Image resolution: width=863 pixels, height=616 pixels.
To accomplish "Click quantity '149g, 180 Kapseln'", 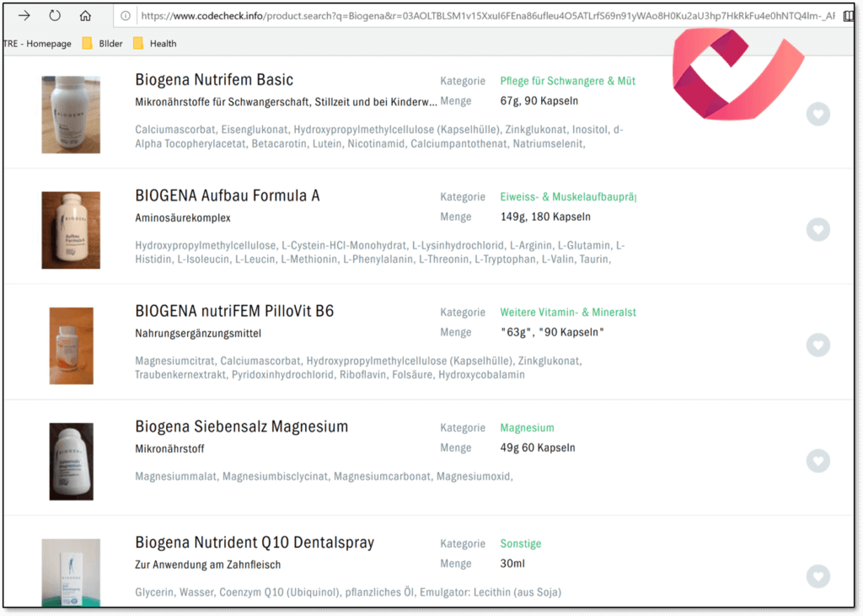I will 545,217.
